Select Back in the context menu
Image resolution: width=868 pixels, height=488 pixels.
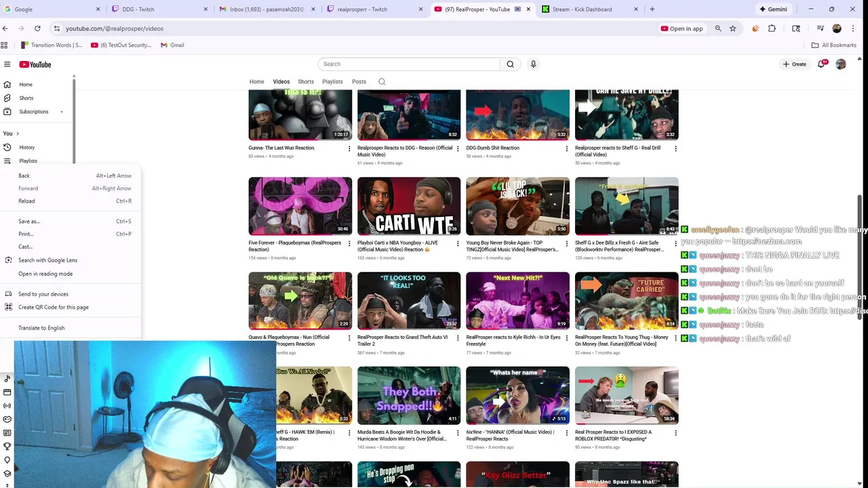pyautogui.click(x=71, y=176)
